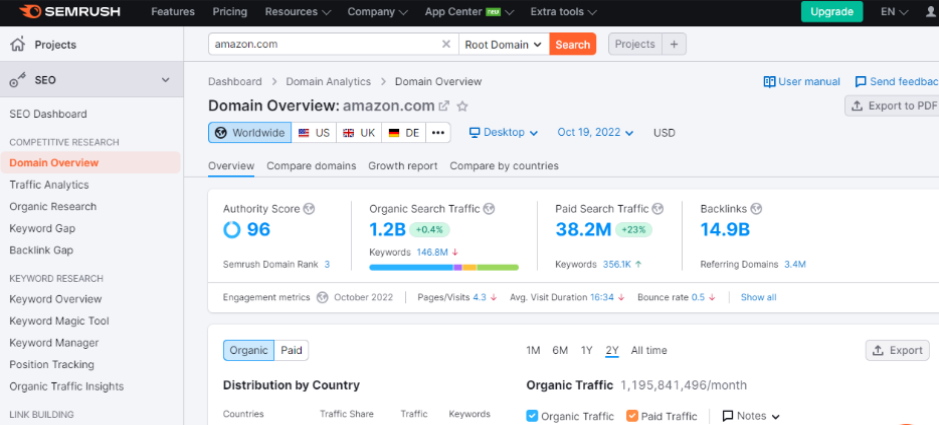939x425 pixels.
Task: Switch to the Growth report tab
Action: [x=403, y=166]
